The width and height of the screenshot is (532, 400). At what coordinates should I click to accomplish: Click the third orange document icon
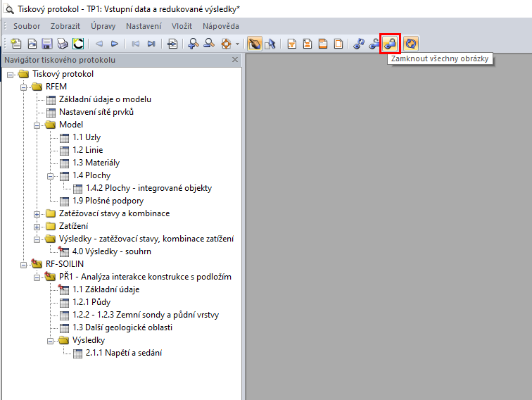pyautogui.click(x=323, y=44)
